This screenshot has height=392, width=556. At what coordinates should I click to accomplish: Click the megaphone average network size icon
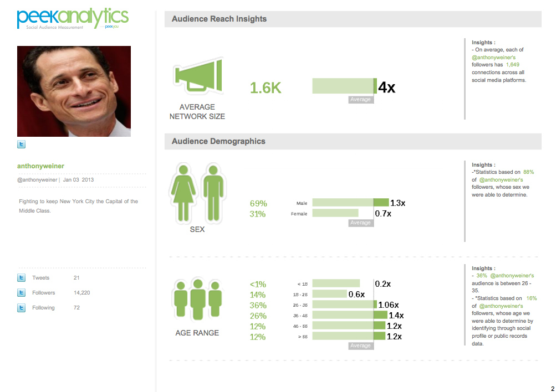pos(198,76)
